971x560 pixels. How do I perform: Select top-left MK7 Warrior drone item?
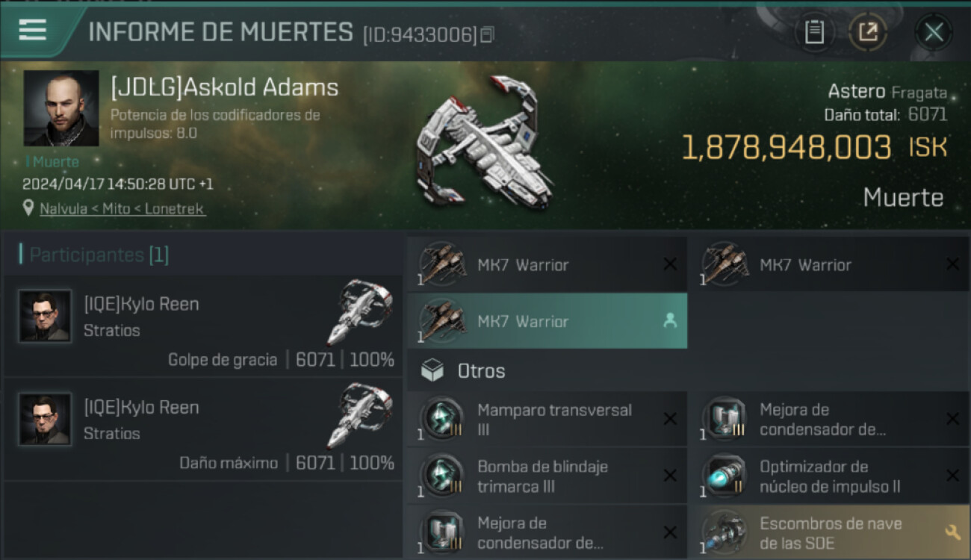point(547,264)
